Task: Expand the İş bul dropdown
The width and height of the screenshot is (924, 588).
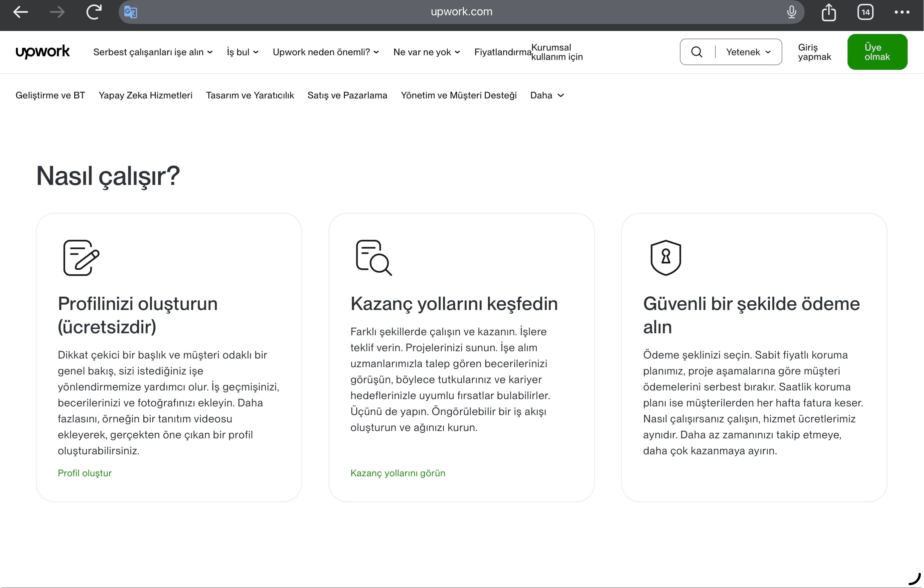Action: pyautogui.click(x=242, y=52)
